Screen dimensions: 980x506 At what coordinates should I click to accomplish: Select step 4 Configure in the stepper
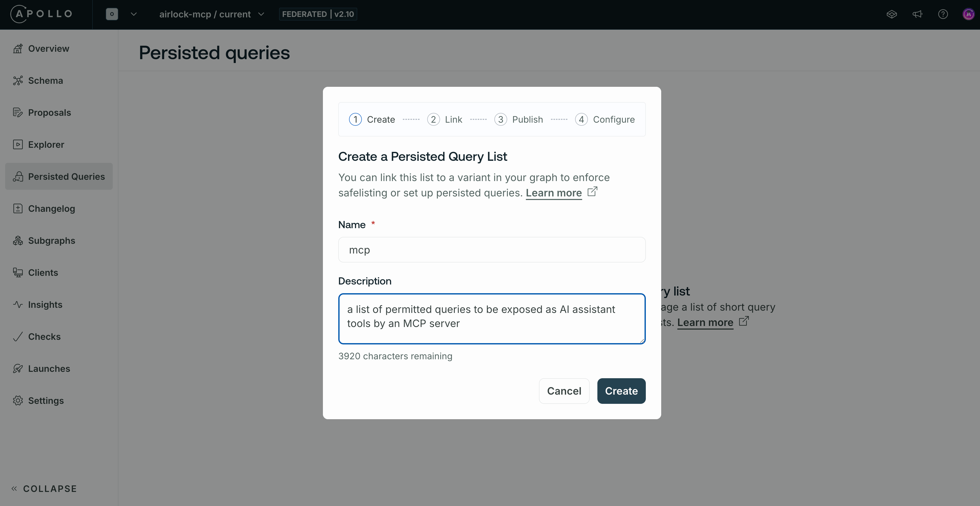pos(605,119)
